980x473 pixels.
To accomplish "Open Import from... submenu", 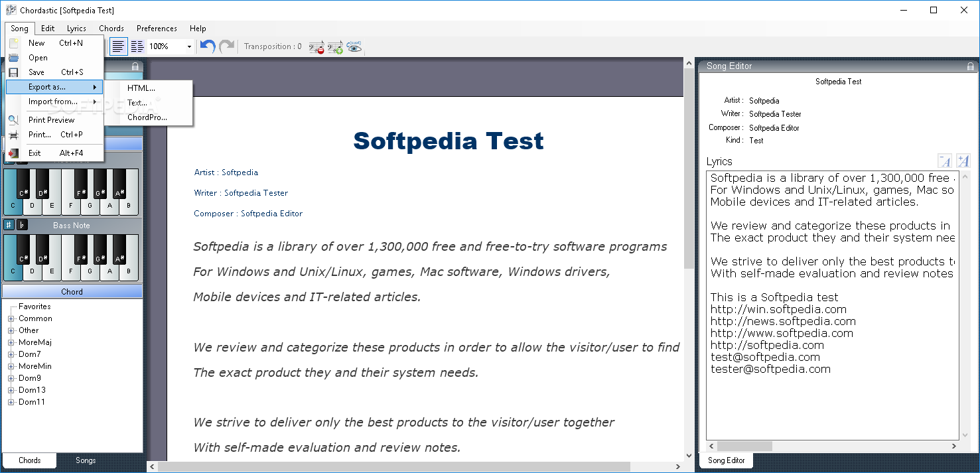I will pyautogui.click(x=54, y=101).
